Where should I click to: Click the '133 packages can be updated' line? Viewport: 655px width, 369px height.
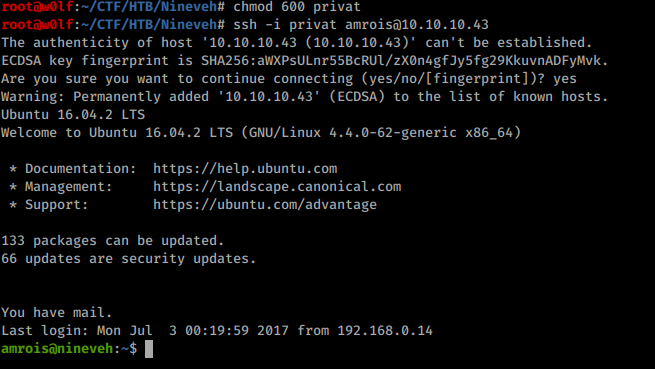[113, 241]
